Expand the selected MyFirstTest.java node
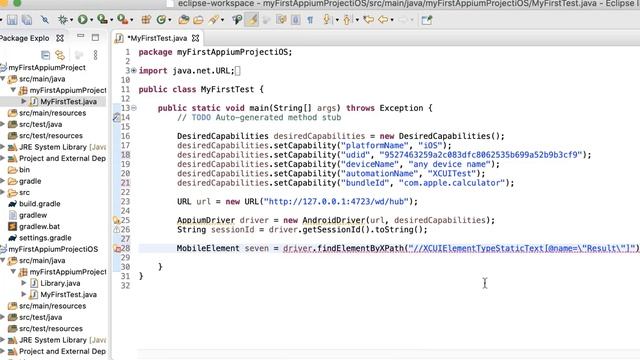 [24, 101]
